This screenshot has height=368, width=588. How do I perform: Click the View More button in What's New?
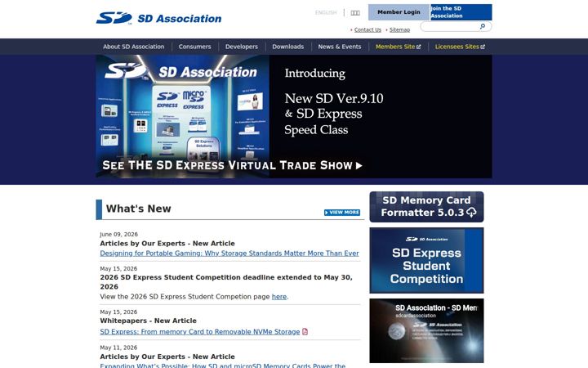click(x=342, y=213)
